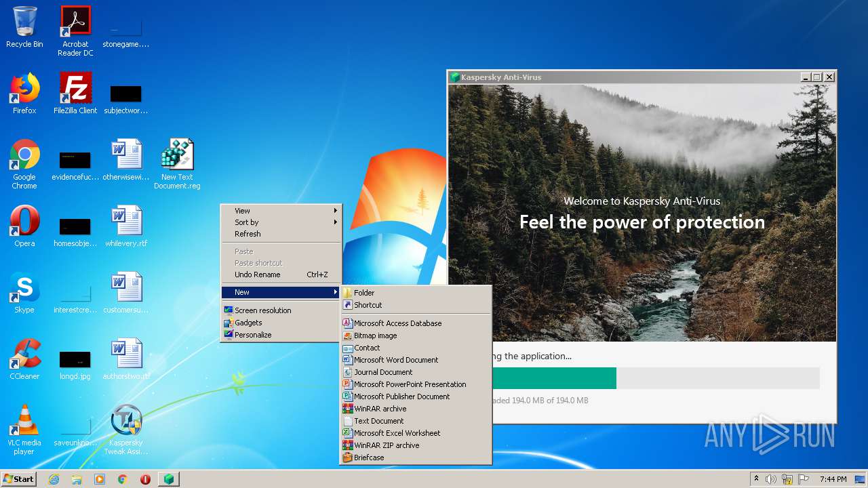Create a new Folder
The width and height of the screenshot is (868, 488).
tap(416, 293)
